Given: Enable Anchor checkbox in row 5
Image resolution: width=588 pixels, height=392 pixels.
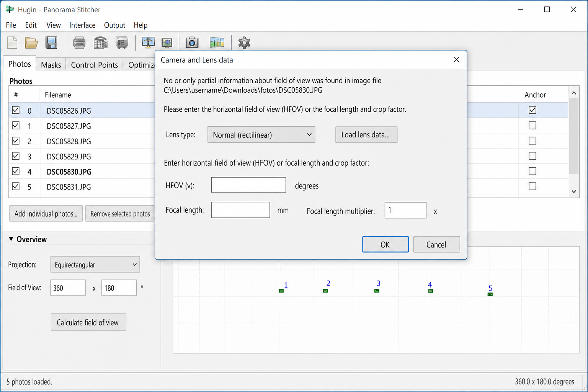Looking at the screenshot, I should click(x=532, y=186).
